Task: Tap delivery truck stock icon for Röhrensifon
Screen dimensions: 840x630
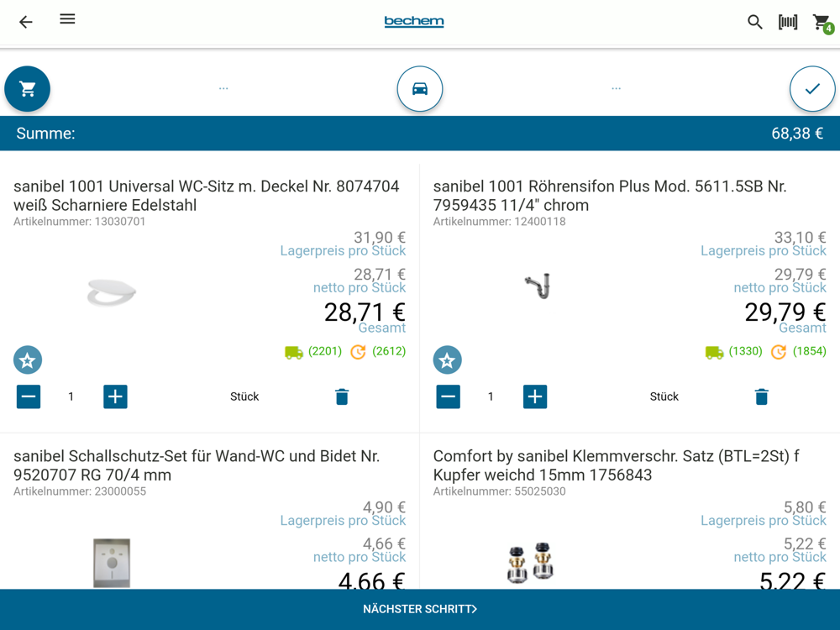Action: (x=714, y=352)
